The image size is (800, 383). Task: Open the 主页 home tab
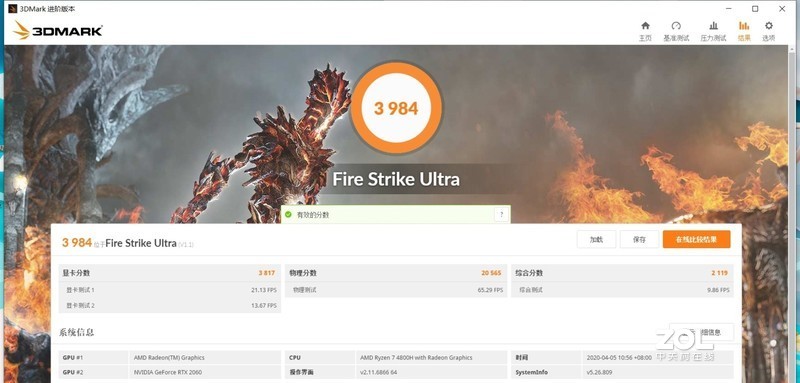[x=645, y=32]
